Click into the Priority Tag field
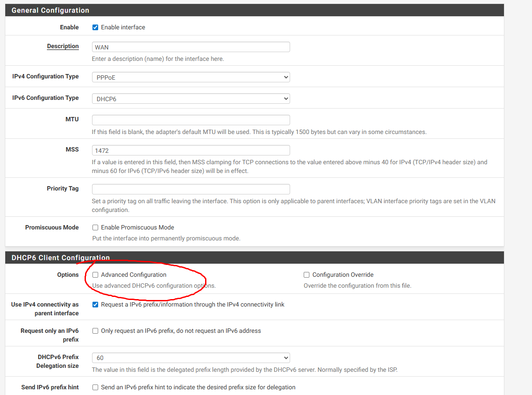Screen dimensions: 532x395 191,189
